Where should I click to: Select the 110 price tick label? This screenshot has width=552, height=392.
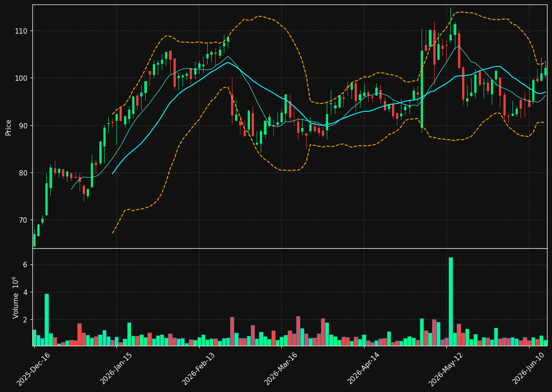pos(22,31)
